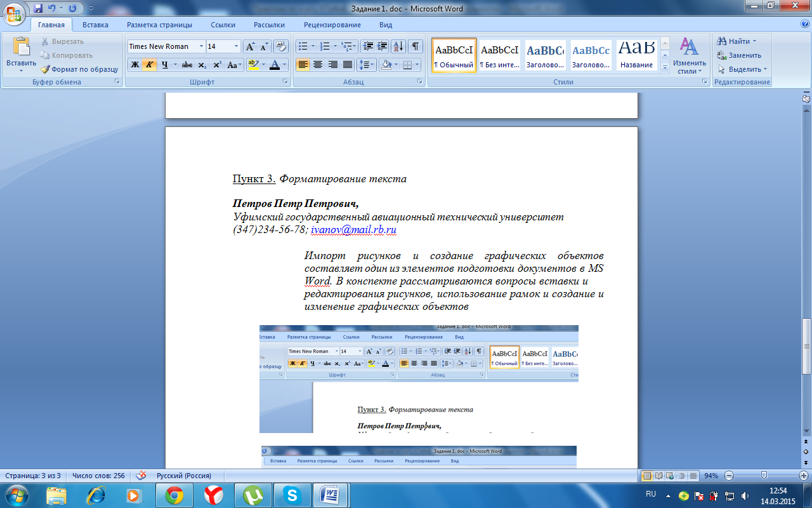This screenshot has height=508, width=812.
Task: Increase paragraph indent
Action: click(x=383, y=46)
